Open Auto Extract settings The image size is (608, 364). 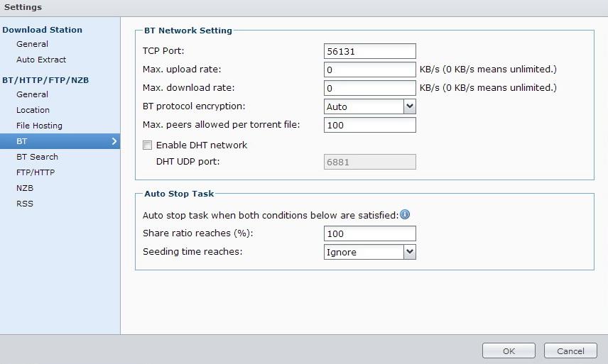coord(41,60)
